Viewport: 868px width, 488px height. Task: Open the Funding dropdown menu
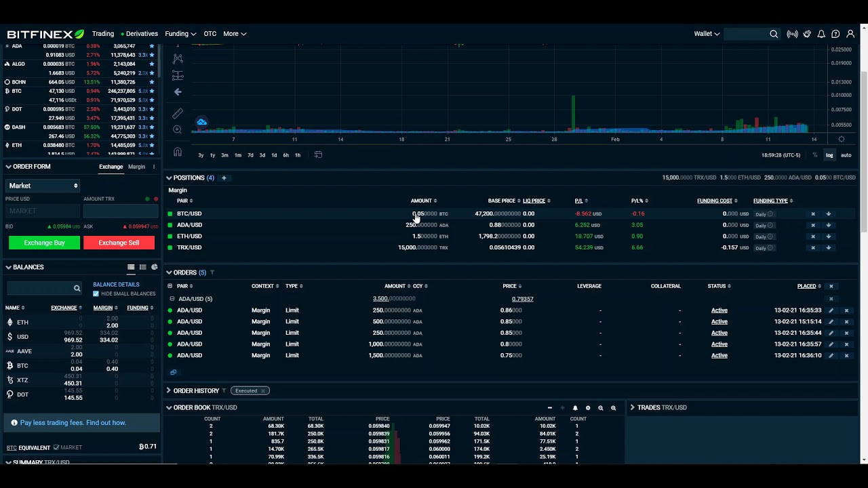point(180,34)
